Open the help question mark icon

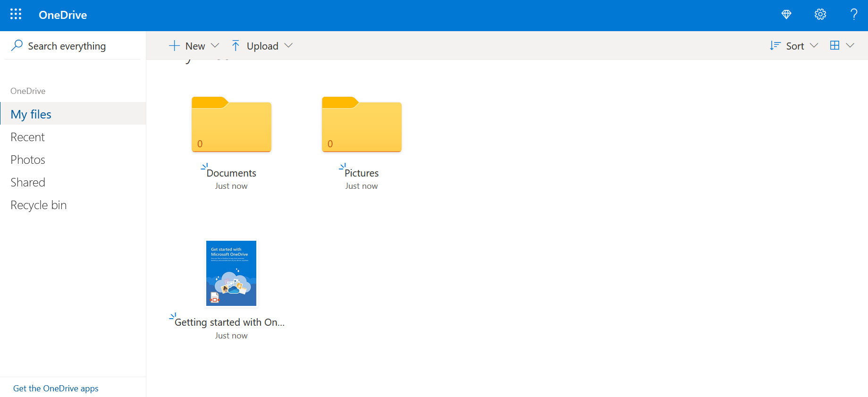(x=854, y=15)
